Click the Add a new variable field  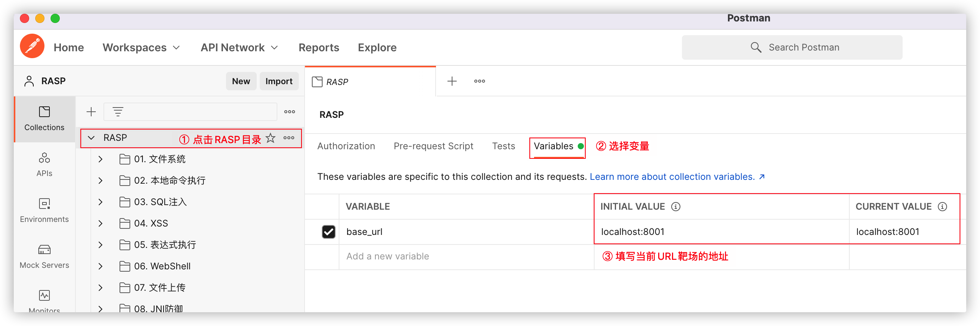[x=466, y=257]
